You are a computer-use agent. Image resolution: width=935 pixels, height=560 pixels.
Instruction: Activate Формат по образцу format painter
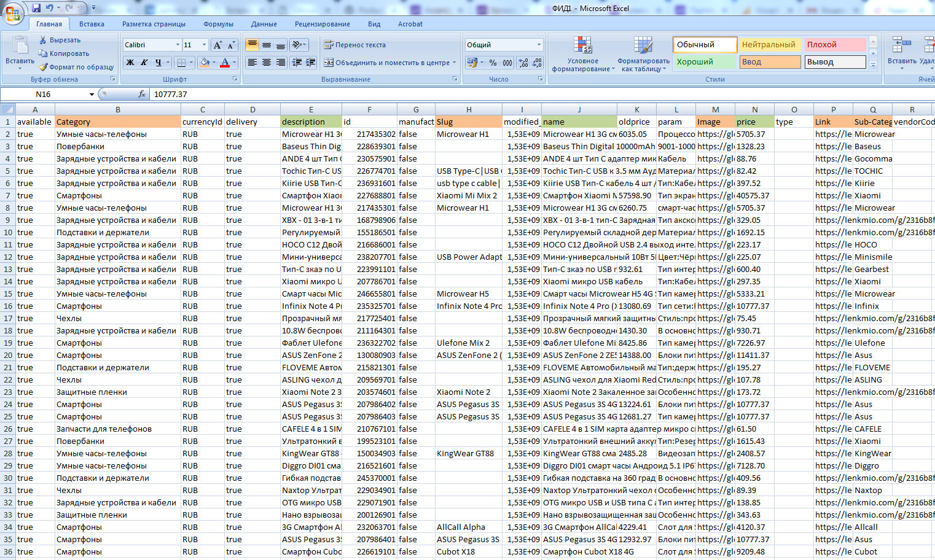pyautogui.click(x=76, y=67)
